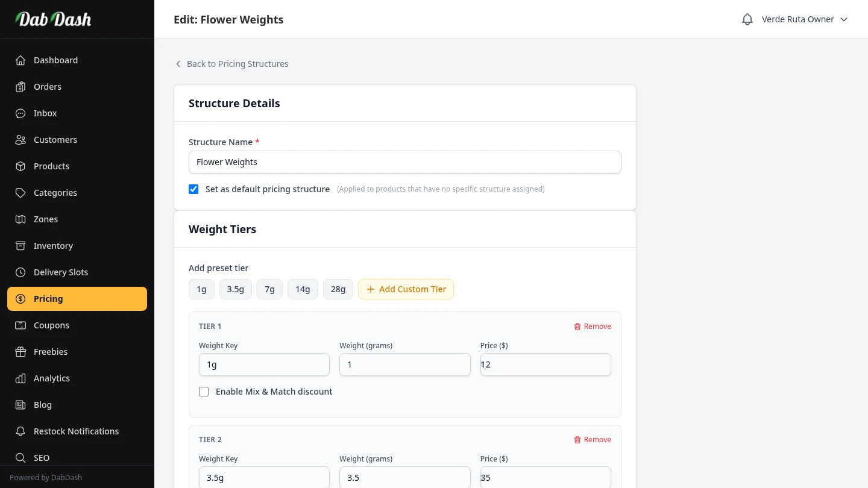The width and height of the screenshot is (868, 488).
Task: Expand the Verde Ruta Owner account menu
Action: (x=805, y=19)
